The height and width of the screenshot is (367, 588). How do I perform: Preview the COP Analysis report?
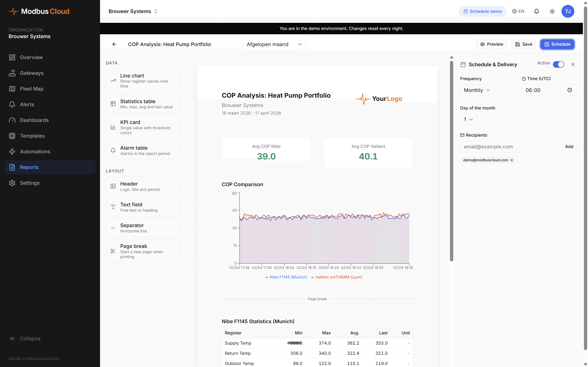[492, 44]
